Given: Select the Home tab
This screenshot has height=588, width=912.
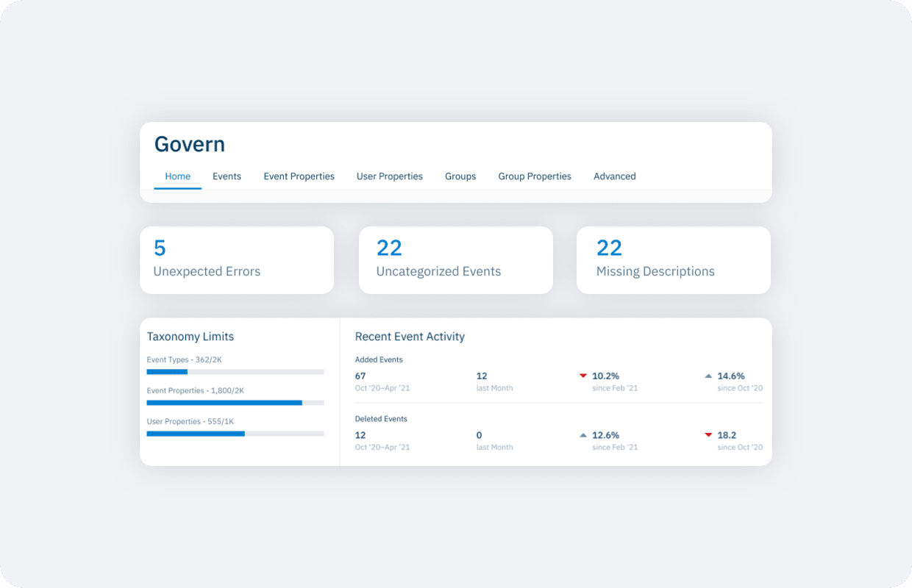Looking at the screenshot, I should tap(178, 176).
